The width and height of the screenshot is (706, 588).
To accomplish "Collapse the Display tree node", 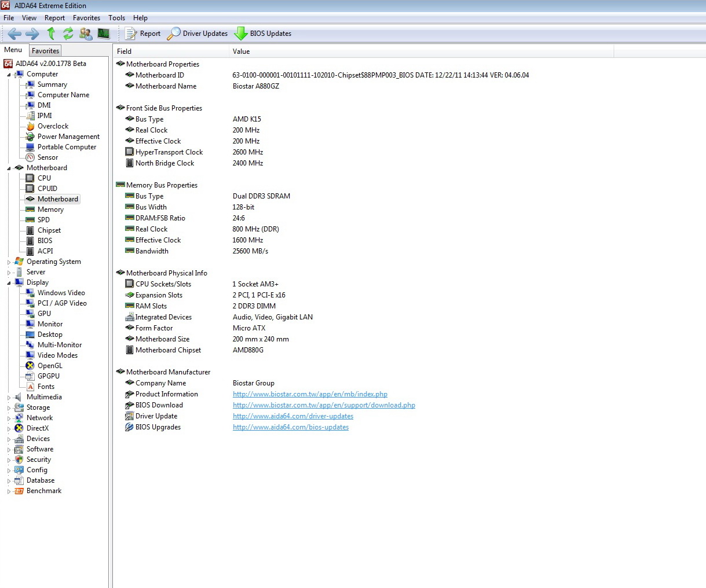I will 9,283.
